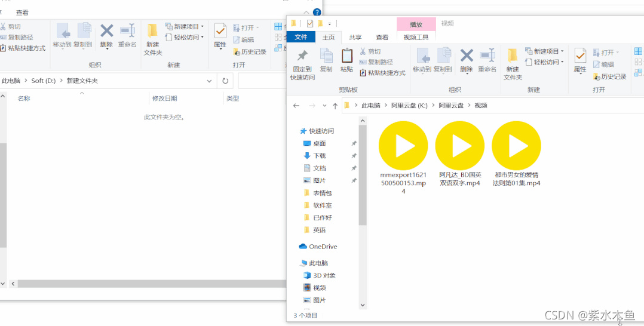Screen dimensions: 644x326
Task: Click the Up arrow in front window navigation
Action: tap(335, 106)
